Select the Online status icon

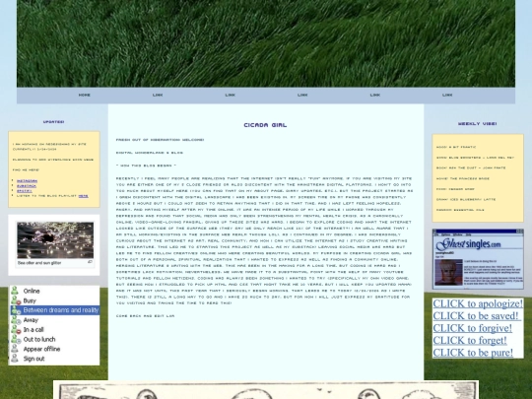pyautogui.click(x=15, y=291)
